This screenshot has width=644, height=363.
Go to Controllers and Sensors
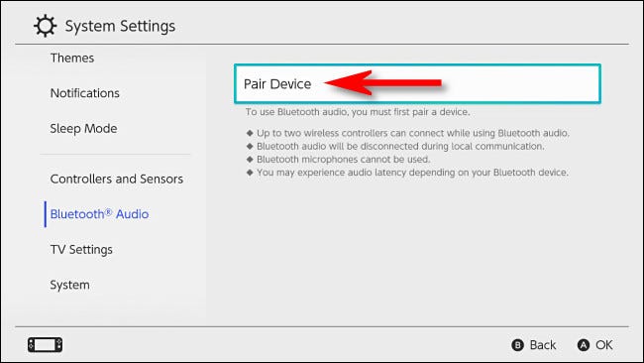(x=117, y=179)
